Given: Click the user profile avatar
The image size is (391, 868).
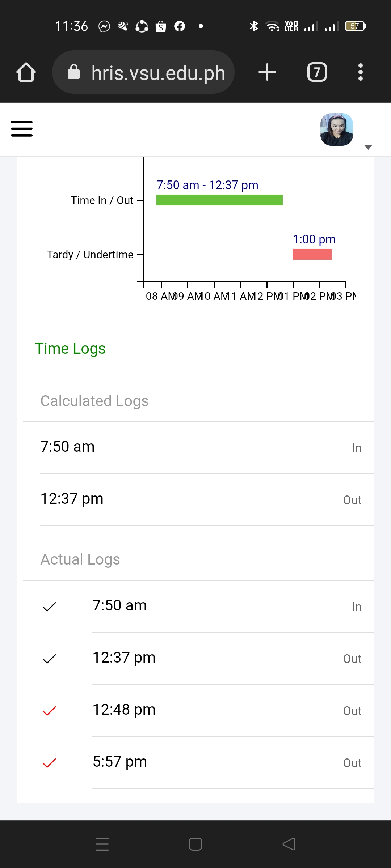Looking at the screenshot, I should [x=337, y=129].
